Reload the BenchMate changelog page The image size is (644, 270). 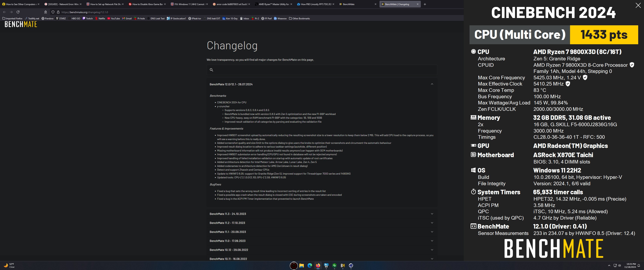tap(18, 12)
